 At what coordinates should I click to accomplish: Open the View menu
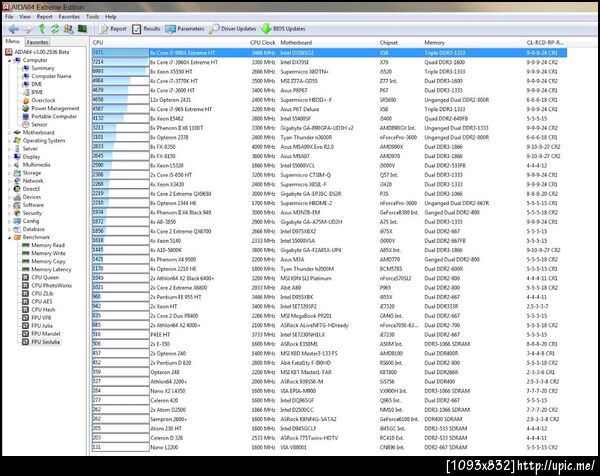pyautogui.click(x=25, y=16)
